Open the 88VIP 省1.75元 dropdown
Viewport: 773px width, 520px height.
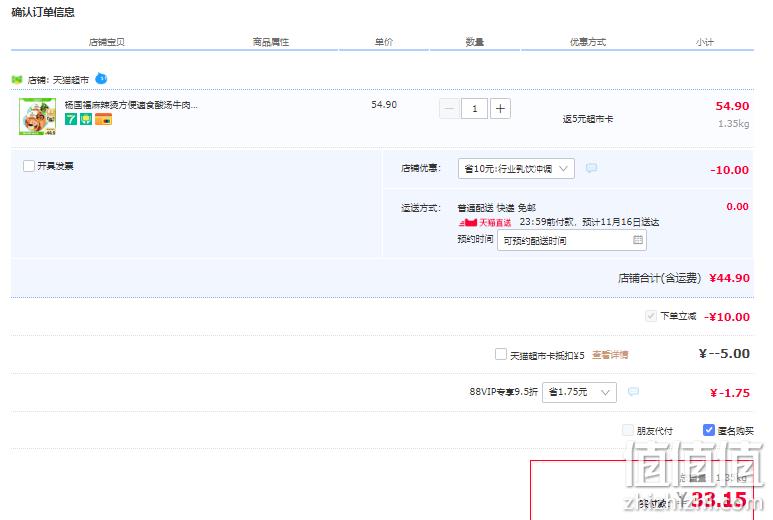click(579, 392)
